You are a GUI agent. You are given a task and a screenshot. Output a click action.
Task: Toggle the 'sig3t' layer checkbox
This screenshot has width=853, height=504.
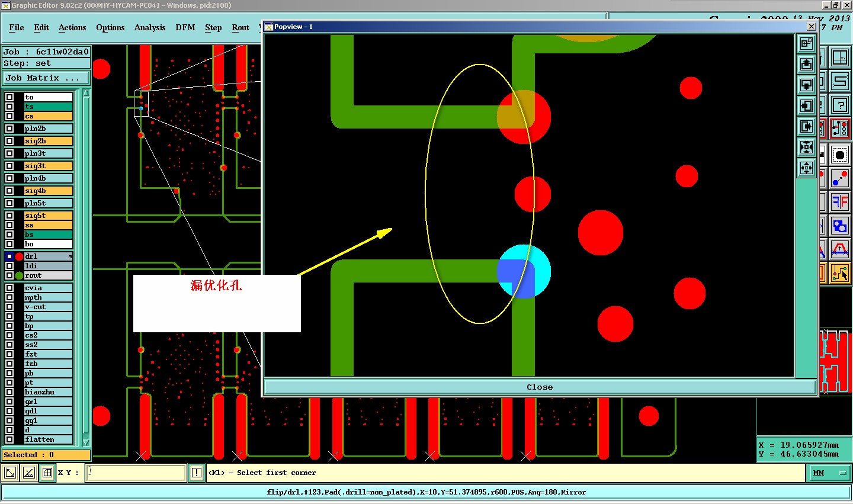coord(9,166)
